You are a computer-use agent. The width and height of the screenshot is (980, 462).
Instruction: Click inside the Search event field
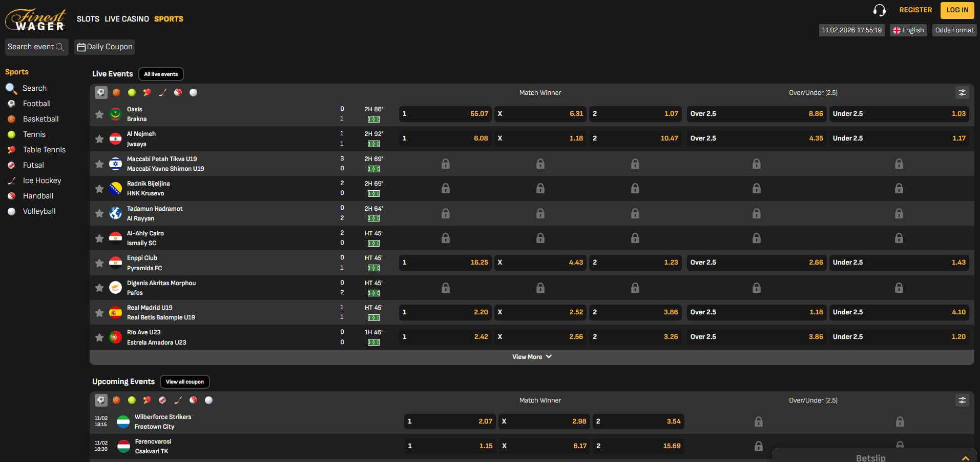tap(33, 47)
